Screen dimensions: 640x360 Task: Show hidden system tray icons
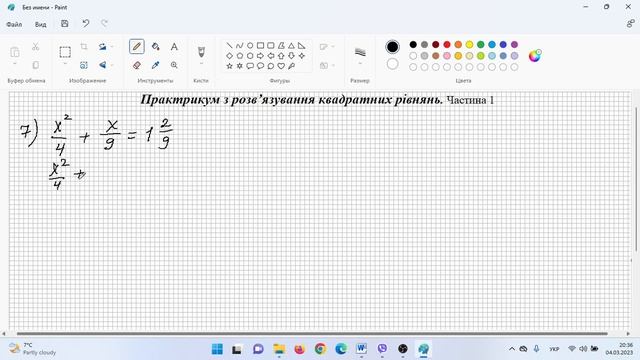pos(512,349)
